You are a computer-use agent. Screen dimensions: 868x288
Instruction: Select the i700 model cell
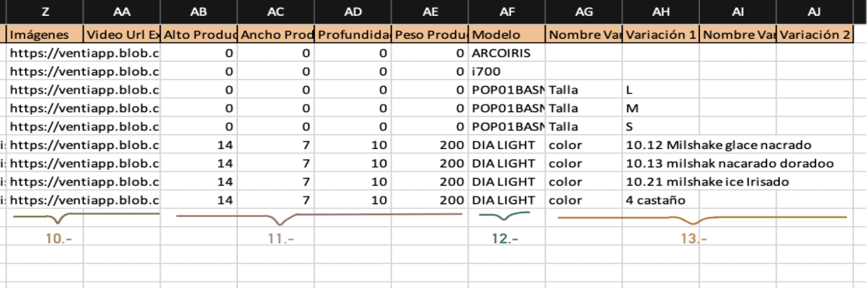pos(507,72)
